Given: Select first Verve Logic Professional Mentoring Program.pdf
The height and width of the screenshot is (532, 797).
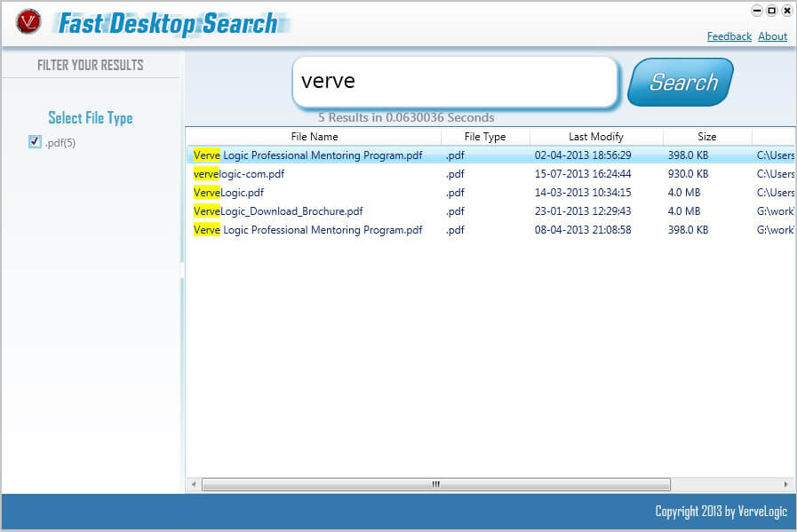Looking at the screenshot, I should (307, 155).
